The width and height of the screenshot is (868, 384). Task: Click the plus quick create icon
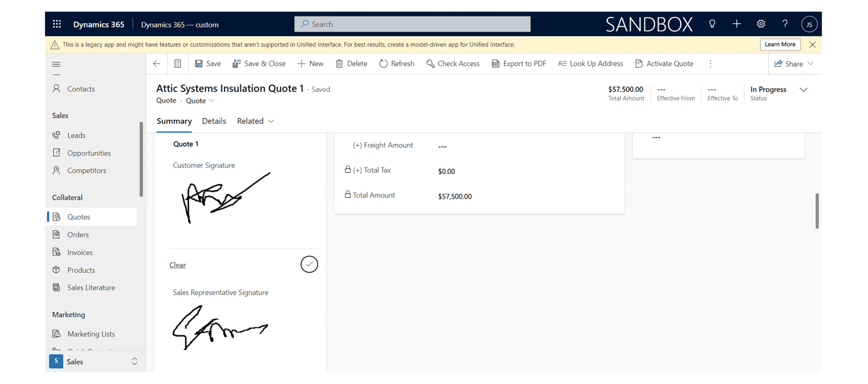tap(737, 24)
